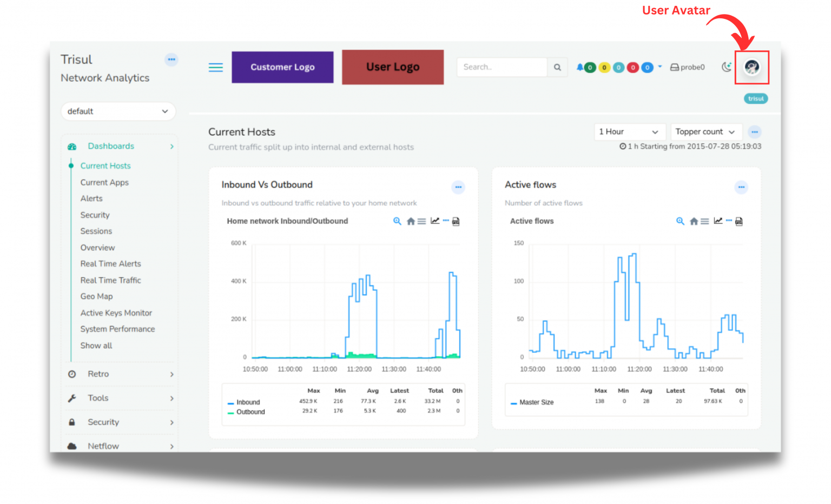The width and height of the screenshot is (831, 504).
Task: Open the 1 Hour time range dropdown
Action: pyautogui.click(x=629, y=132)
